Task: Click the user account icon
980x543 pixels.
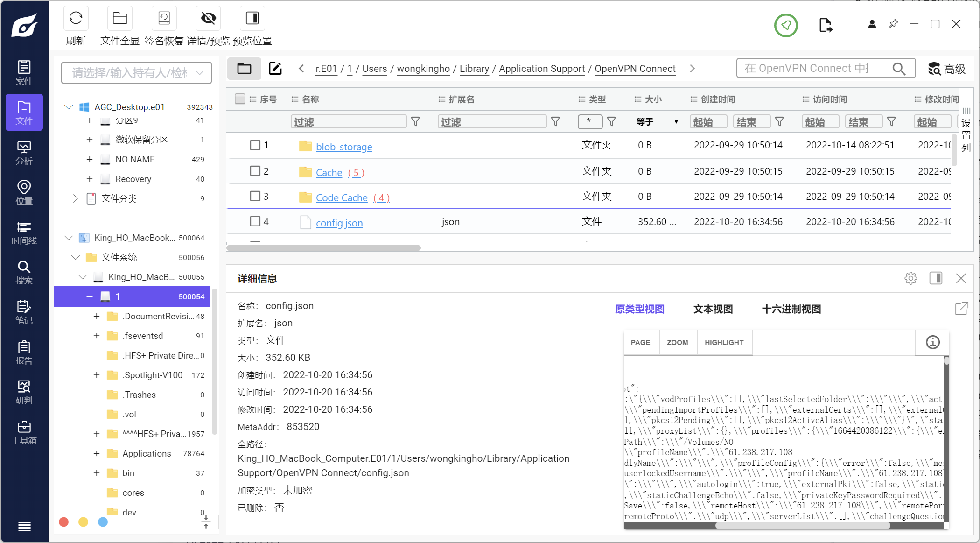Action: click(872, 24)
